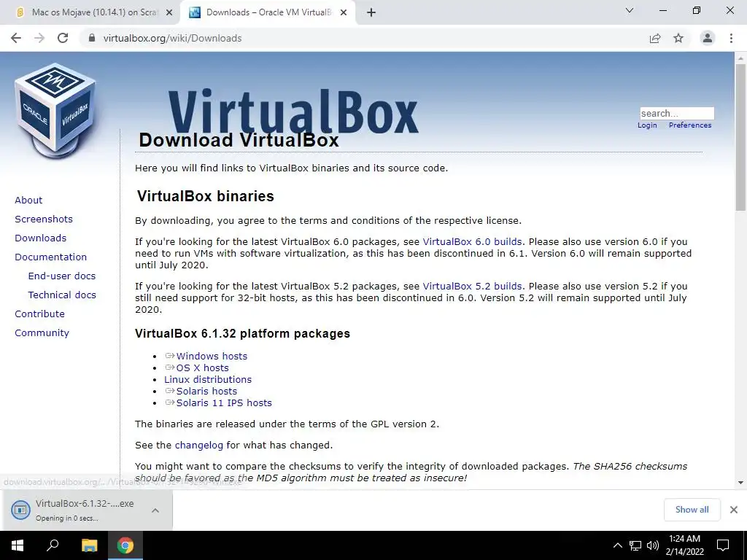Viewport: 747px width, 560px height.
Task: Click the scrollbar down arrow
Action: tap(740, 483)
